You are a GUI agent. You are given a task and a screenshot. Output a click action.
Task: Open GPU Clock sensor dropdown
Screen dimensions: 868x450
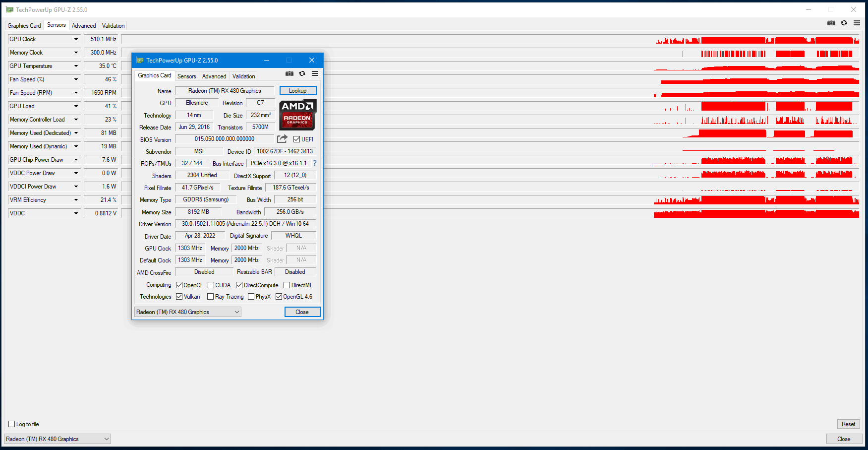click(x=76, y=39)
